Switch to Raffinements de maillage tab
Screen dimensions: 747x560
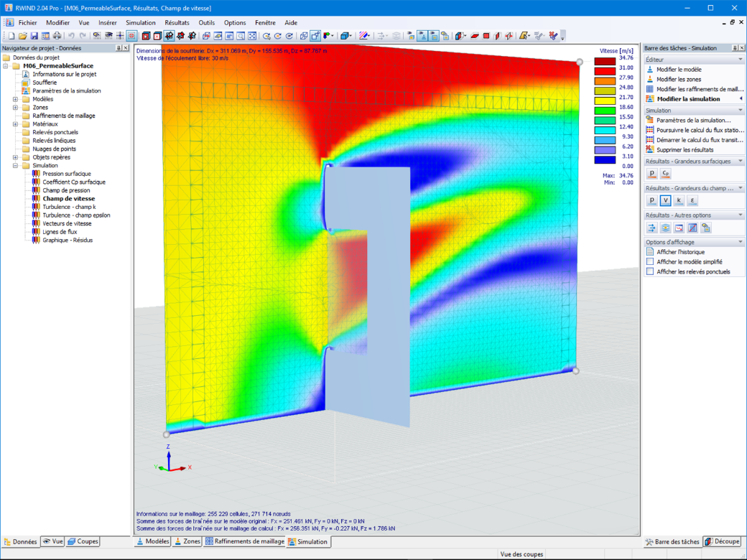click(245, 541)
